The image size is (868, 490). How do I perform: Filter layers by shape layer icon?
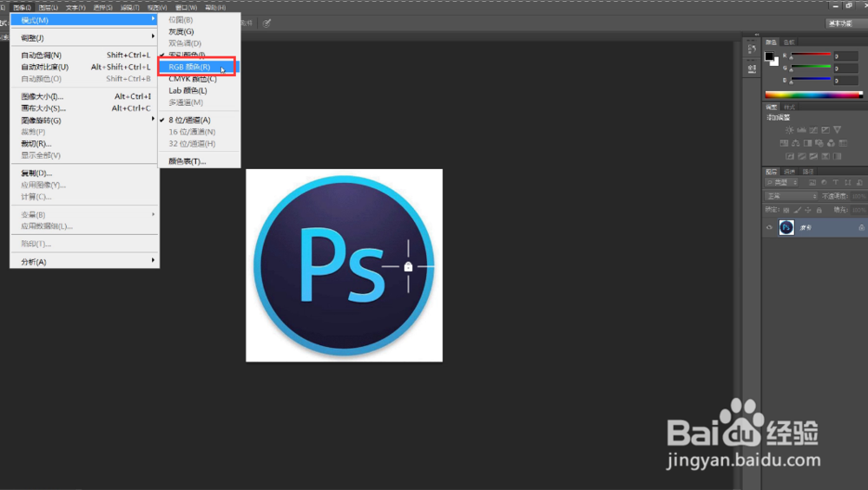(847, 182)
